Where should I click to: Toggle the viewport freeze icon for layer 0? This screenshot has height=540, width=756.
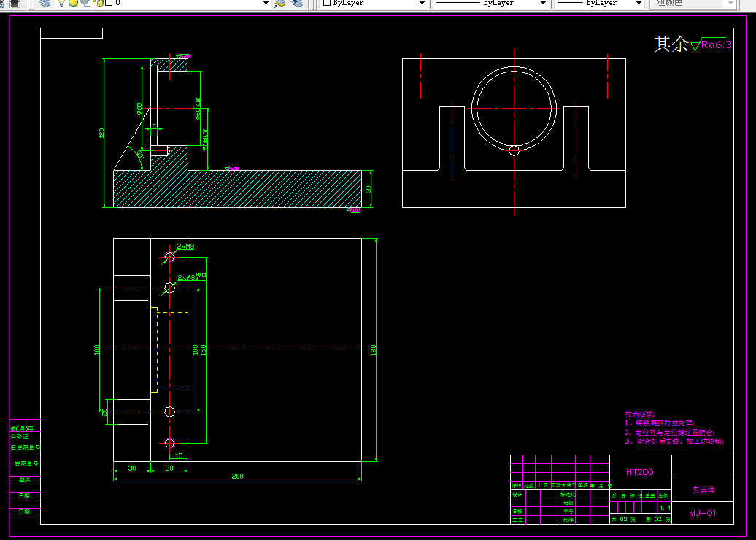point(86,3)
